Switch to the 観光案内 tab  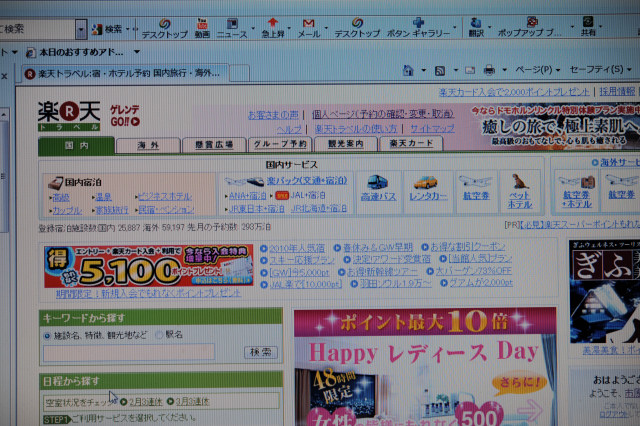click(345, 144)
